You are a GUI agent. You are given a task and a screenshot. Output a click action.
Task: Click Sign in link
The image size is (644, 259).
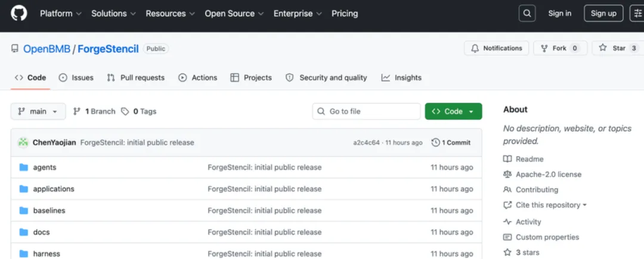click(x=559, y=13)
